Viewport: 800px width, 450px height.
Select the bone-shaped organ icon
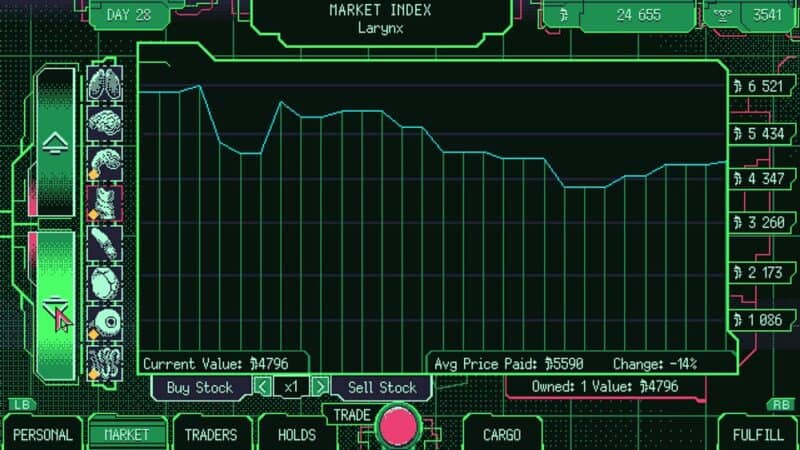point(105,243)
